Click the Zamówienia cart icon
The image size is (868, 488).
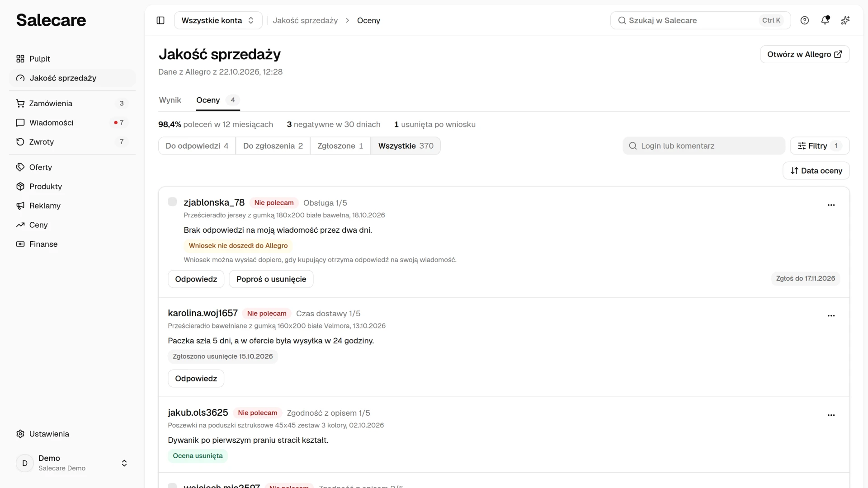(x=20, y=103)
